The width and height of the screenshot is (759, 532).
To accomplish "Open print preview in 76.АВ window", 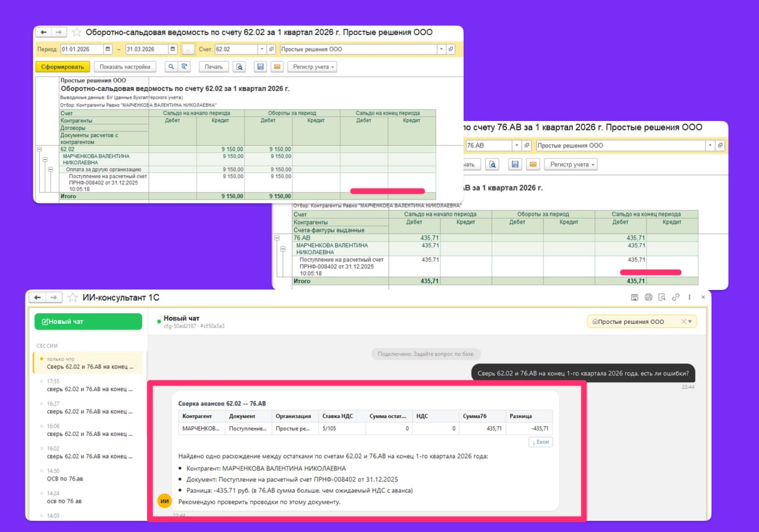I will point(492,164).
